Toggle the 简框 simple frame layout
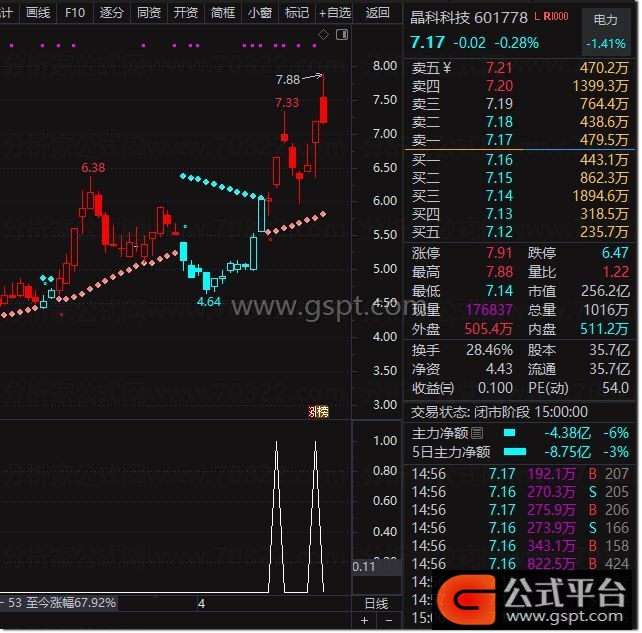642x633 pixels. [223, 13]
